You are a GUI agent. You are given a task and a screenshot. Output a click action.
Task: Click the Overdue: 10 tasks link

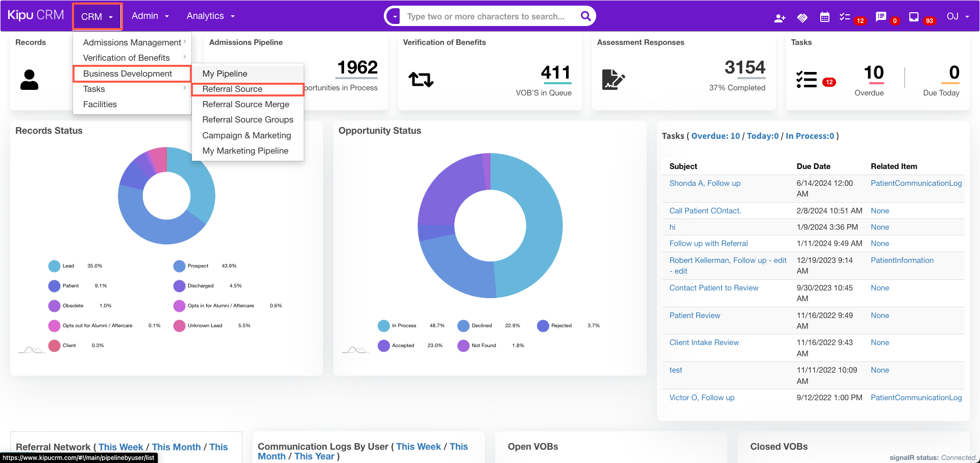click(715, 136)
